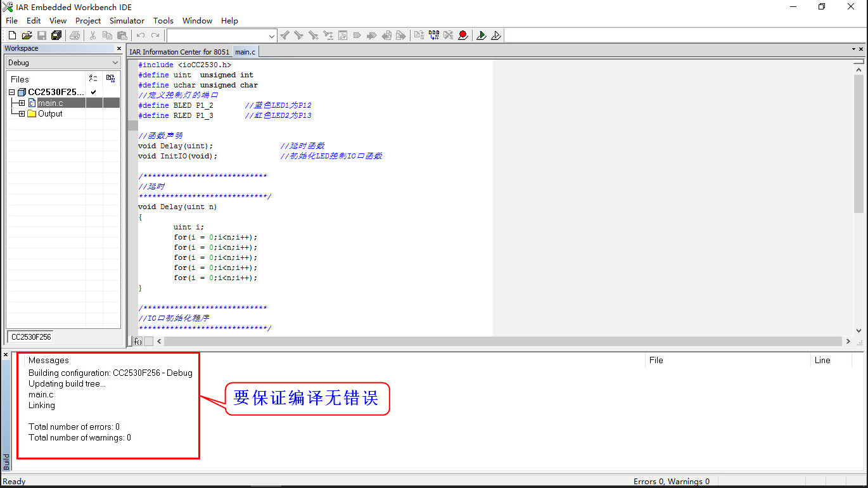Collapse the CC2530F25... project node

12,93
